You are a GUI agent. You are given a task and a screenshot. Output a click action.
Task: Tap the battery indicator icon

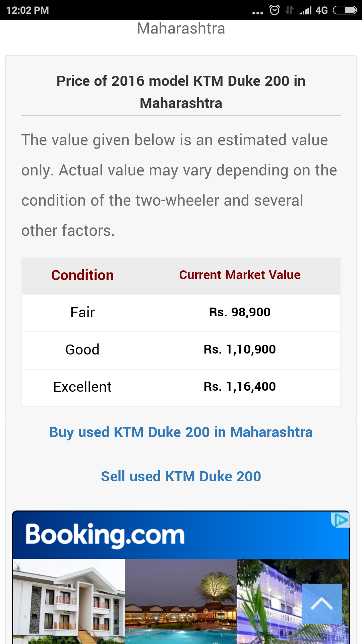[x=345, y=10]
